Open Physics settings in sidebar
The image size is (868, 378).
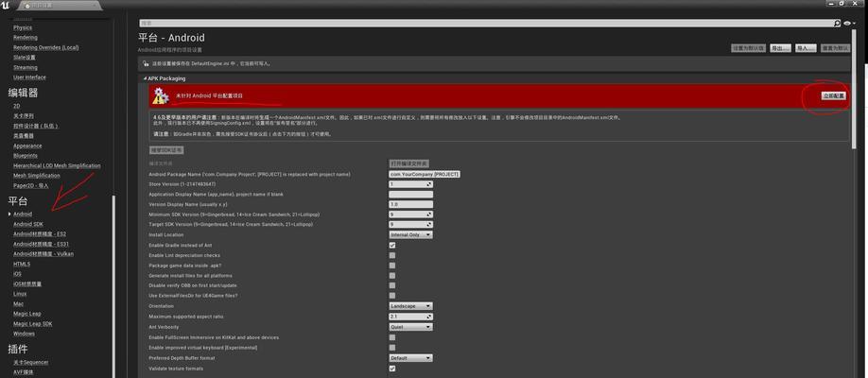tap(23, 27)
